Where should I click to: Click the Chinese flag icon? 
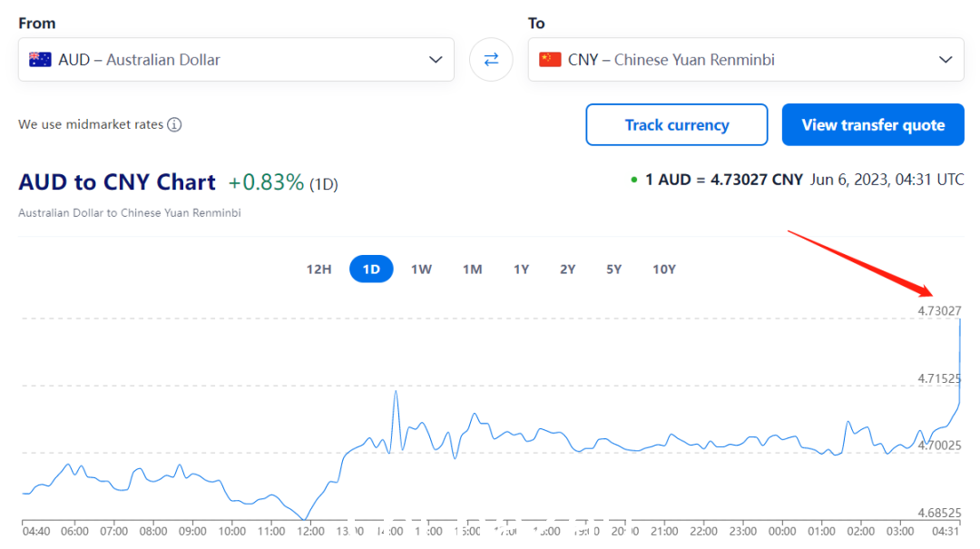550,59
